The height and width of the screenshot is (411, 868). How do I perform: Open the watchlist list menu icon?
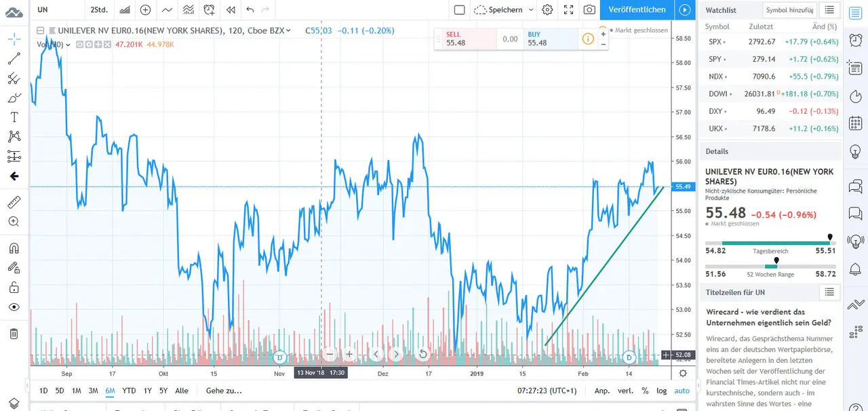tap(829, 10)
